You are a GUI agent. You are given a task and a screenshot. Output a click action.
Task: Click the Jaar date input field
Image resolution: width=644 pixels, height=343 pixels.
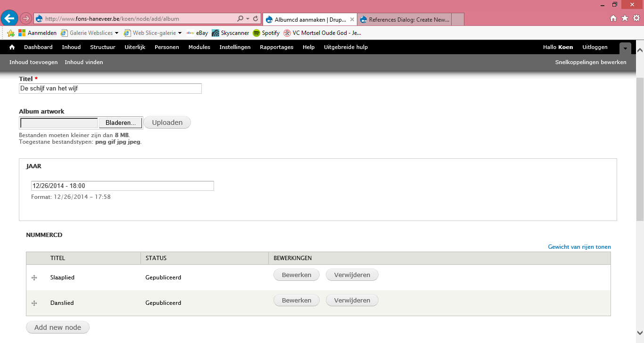coord(123,186)
